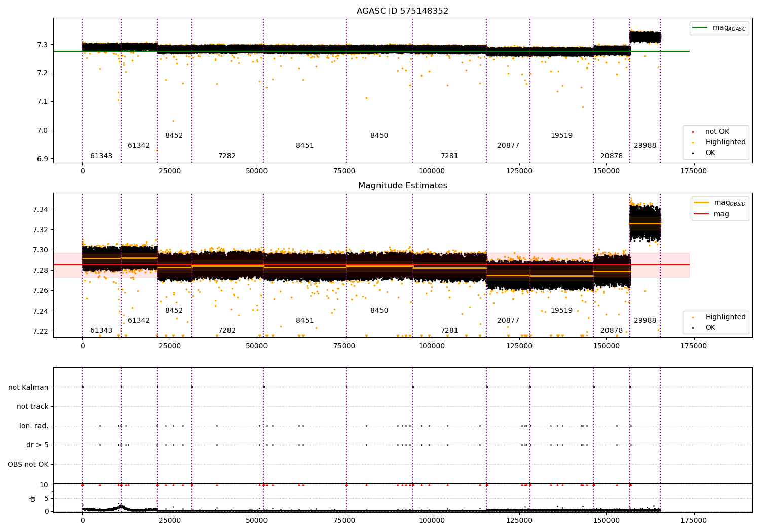The height and width of the screenshot is (532, 760).
Task: Click obsid label 8451 in the AGASC plot
Action: pos(305,146)
